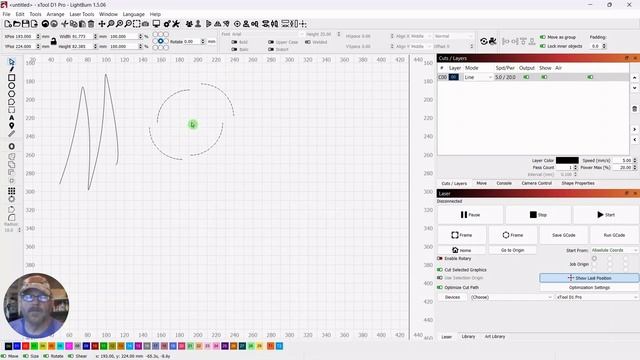640x360 pixels.
Task: Click the Show Last Position button
Action: [x=589, y=278]
